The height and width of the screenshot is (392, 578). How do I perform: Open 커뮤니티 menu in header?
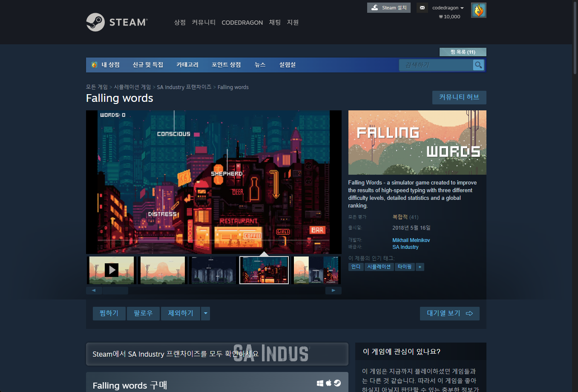point(204,22)
